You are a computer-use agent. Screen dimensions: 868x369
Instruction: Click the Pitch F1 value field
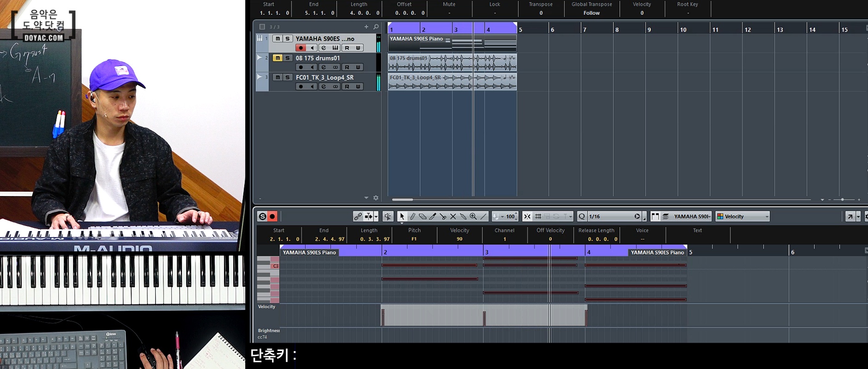(x=414, y=239)
